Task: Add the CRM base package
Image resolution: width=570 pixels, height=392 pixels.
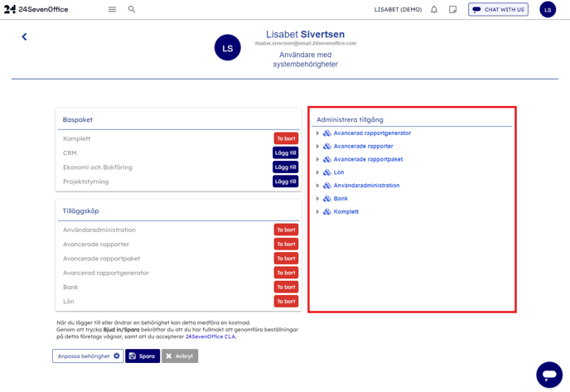Action: (x=285, y=153)
